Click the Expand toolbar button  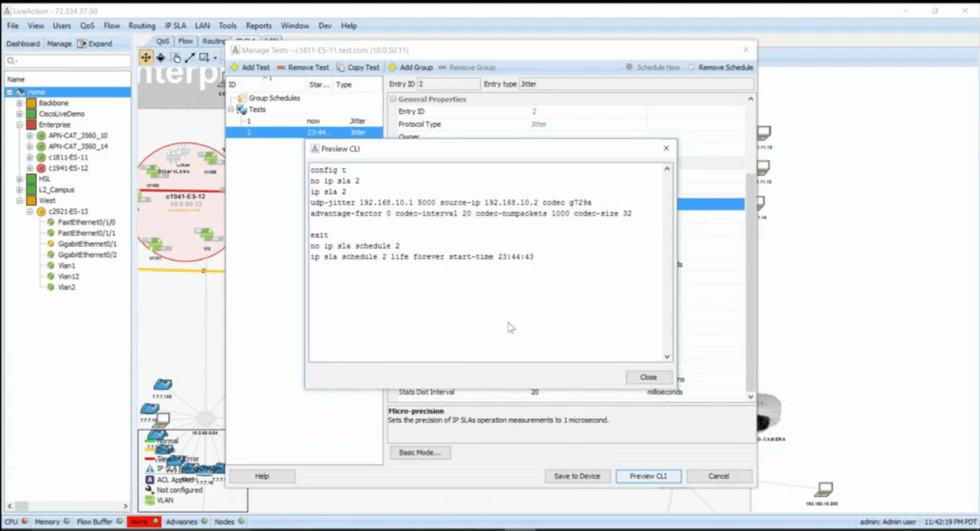tap(95, 44)
